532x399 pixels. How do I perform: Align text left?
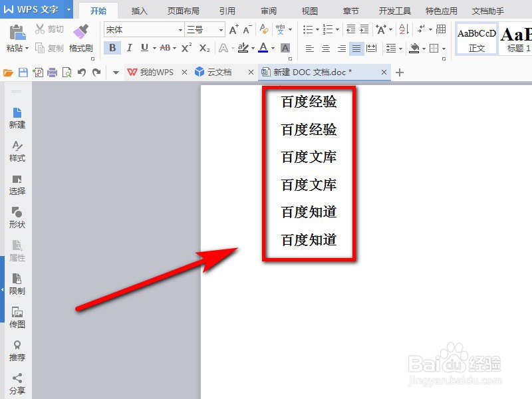309,49
